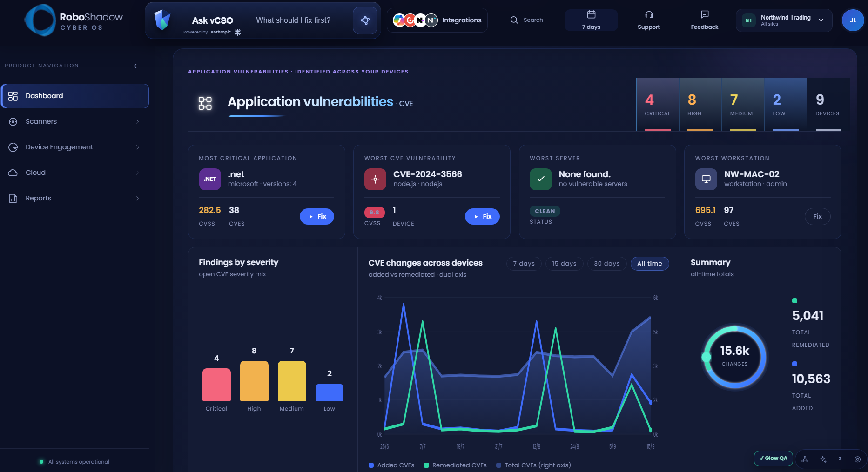Select the 7 Medium severity tile

[743, 105]
